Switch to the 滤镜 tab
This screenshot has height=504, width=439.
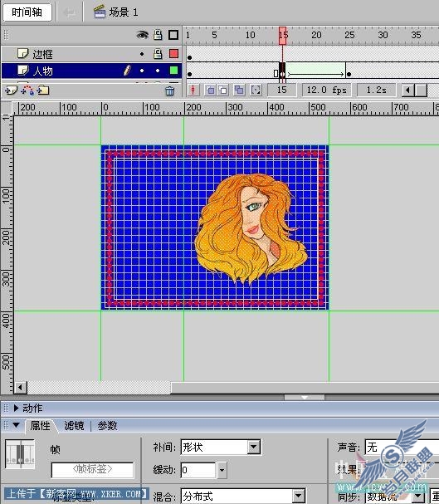(74, 426)
